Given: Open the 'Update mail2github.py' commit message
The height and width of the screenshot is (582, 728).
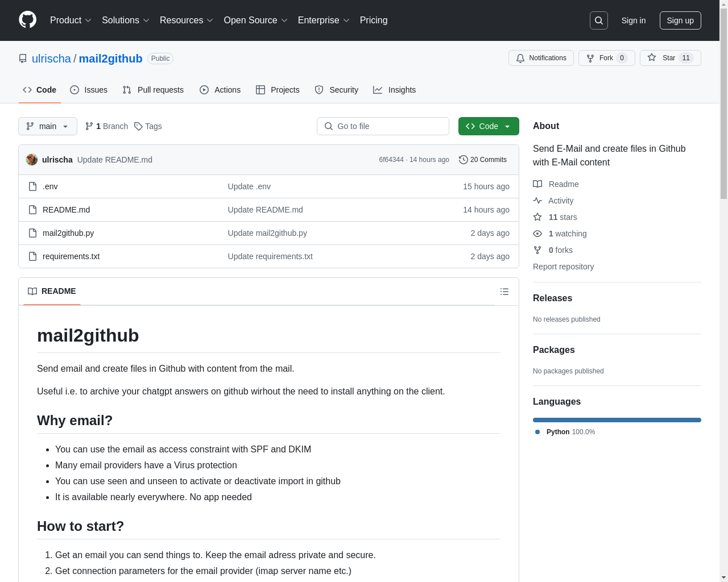Looking at the screenshot, I should pyautogui.click(x=267, y=233).
